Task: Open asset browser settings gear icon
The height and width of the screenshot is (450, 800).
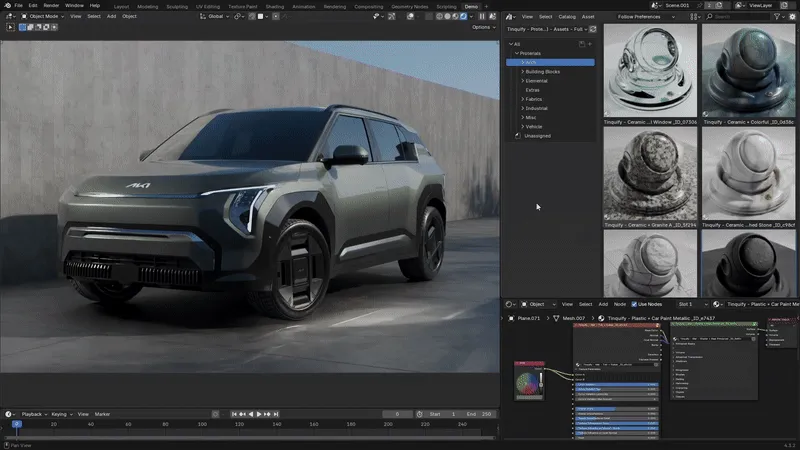Action: (x=792, y=17)
